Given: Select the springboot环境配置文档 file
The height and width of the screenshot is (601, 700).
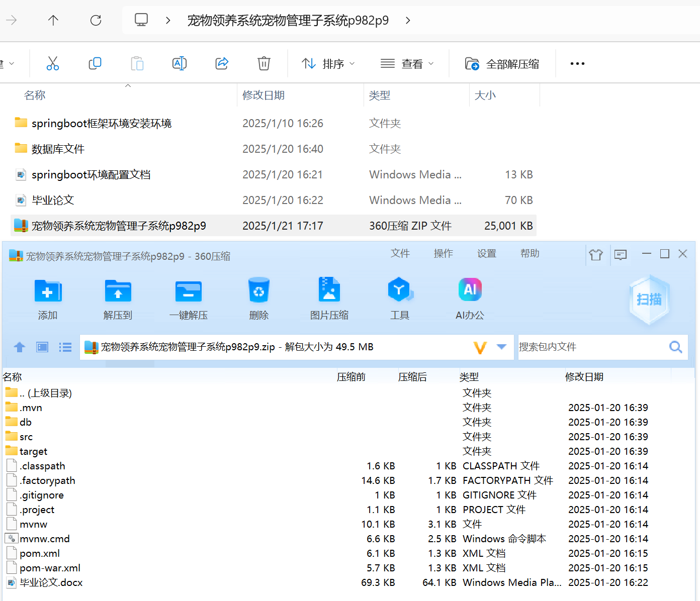Looking at the screenshot, I should pos(91,174).
